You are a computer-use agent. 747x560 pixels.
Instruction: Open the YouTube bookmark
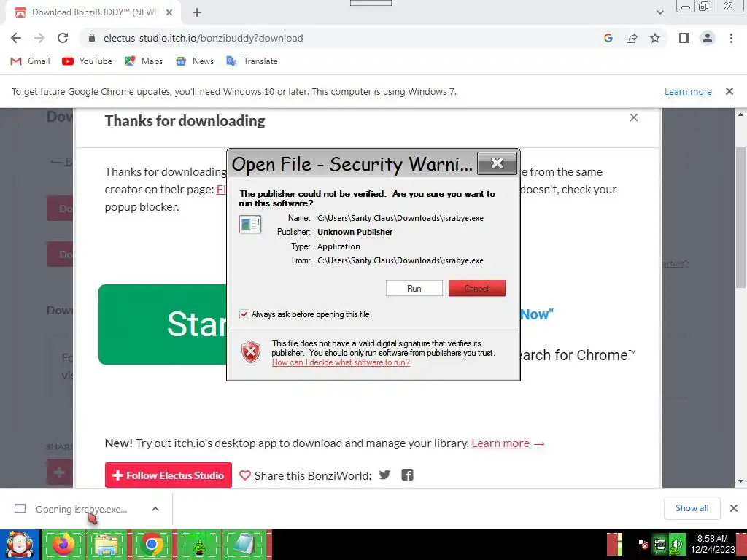point(87,61)
